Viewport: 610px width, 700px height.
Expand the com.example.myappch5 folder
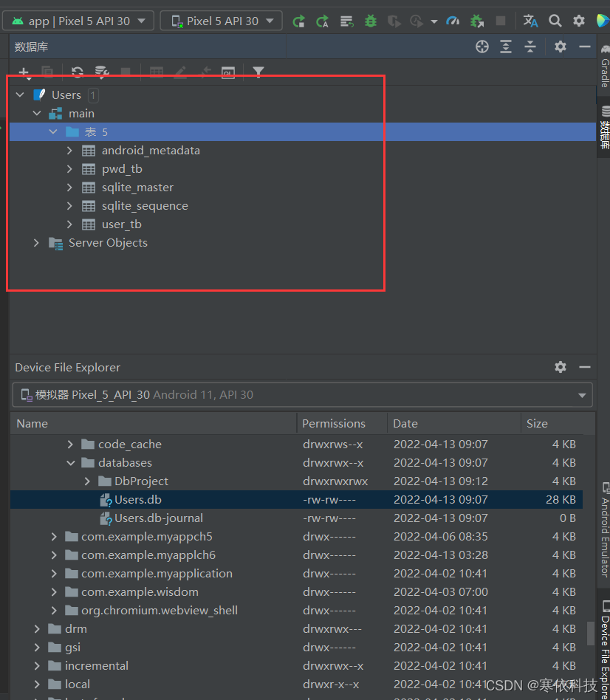coord(54,536)
